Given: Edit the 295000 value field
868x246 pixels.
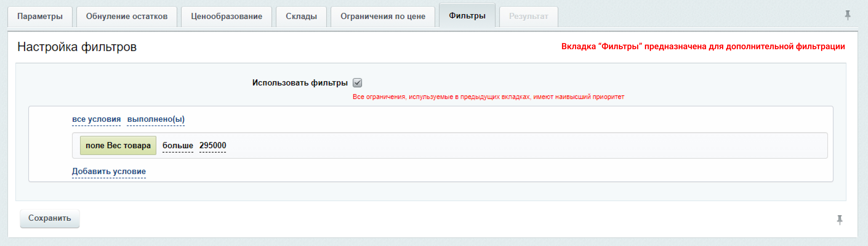Looking at the screenshot, I should coord(213,146).
